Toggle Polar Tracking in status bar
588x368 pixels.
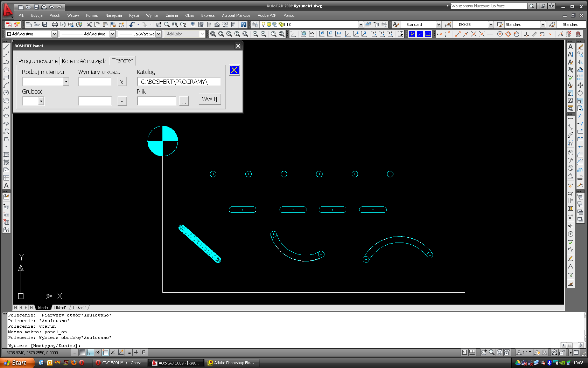click(x=98, y=352)
